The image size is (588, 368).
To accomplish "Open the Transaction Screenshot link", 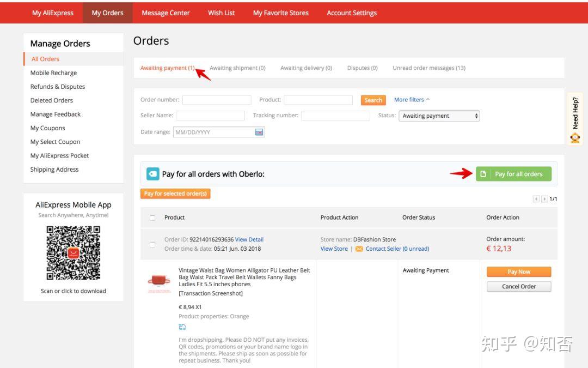I will pos(211,293).
